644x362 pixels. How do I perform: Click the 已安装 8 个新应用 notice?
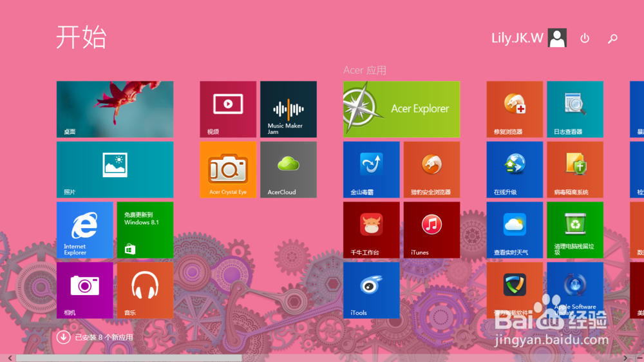(104, 338)
